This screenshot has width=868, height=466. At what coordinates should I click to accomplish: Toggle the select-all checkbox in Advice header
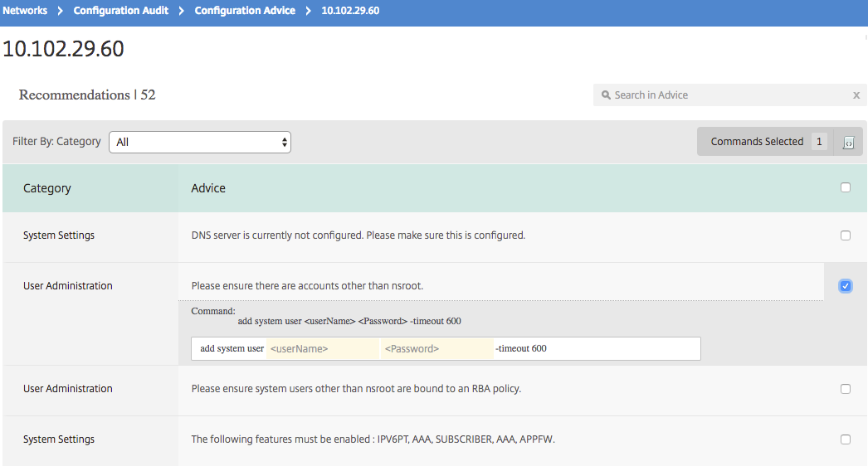click(x=846, y=187)
